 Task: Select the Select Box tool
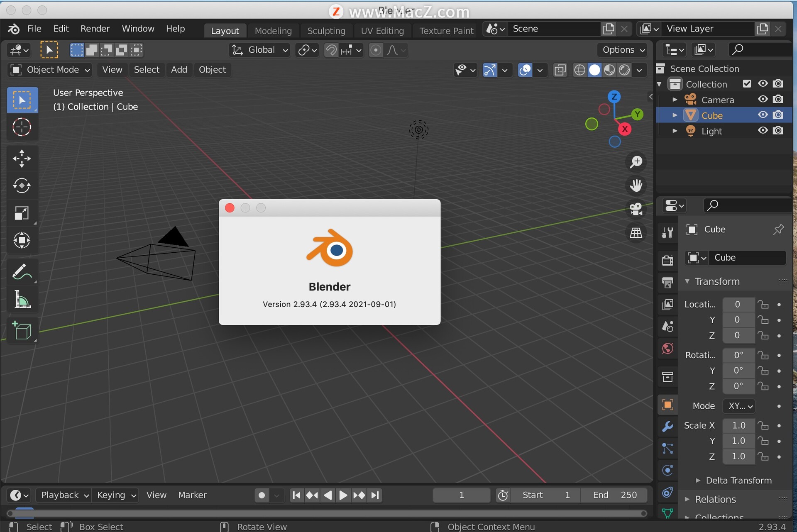click(22, 100)
